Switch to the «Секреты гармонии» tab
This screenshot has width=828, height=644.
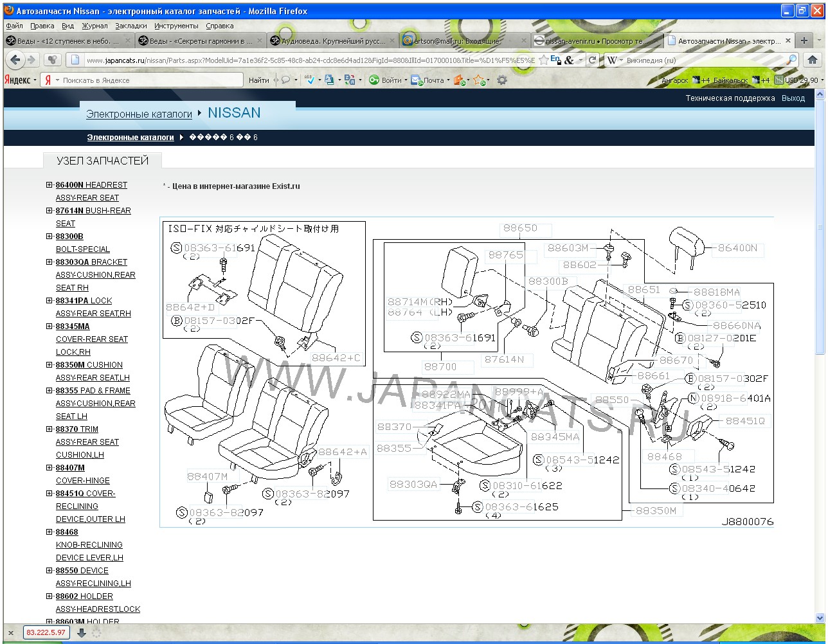coord(201,40)
